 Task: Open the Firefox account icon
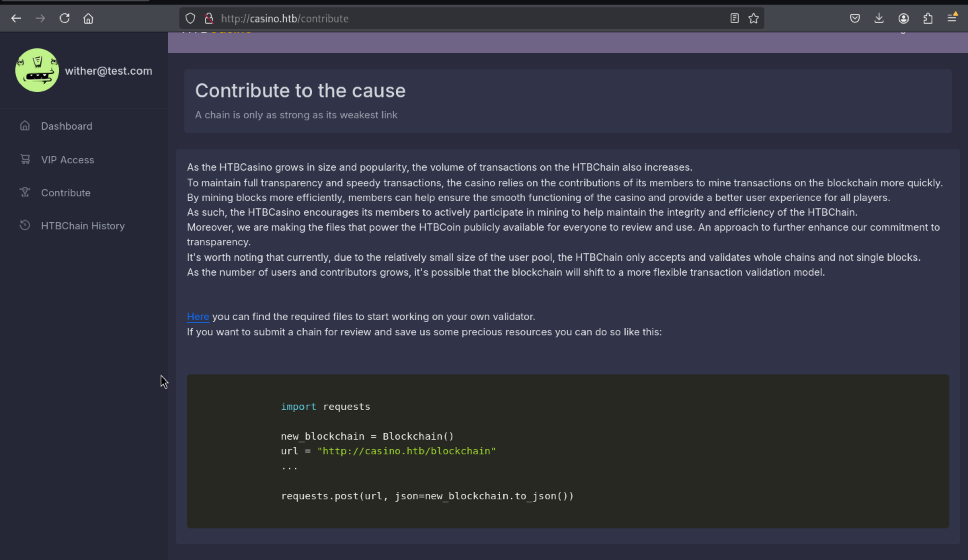(903, 18)
